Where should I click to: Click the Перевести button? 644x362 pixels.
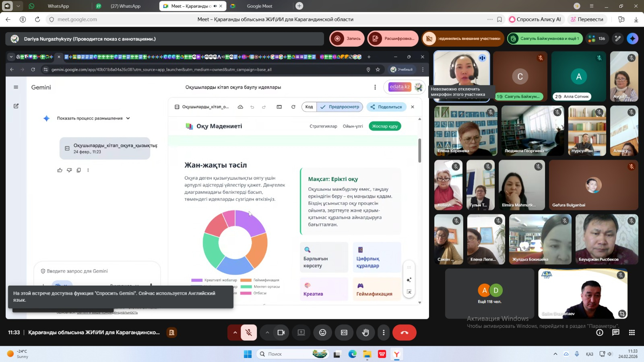pos(586,19)
